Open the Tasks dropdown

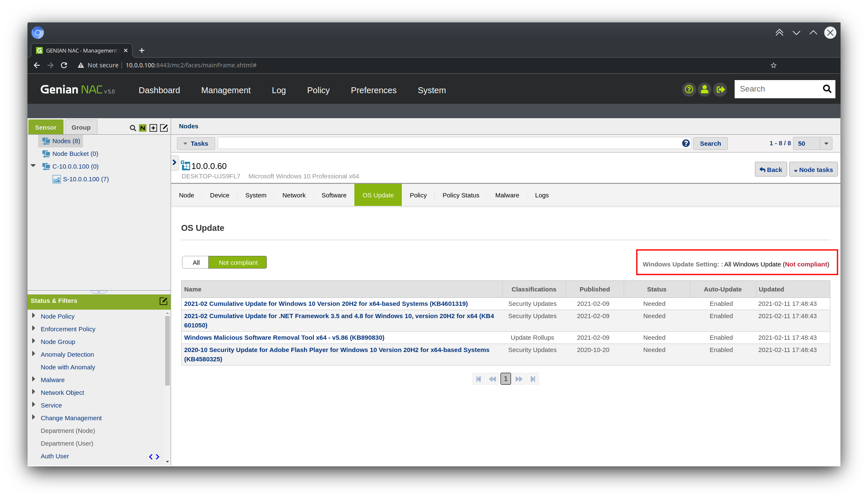pyautogui.click(x=196, y=144)
